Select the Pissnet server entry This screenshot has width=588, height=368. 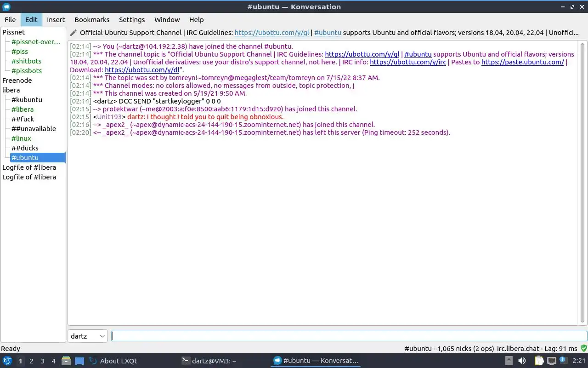pos(14,32)
